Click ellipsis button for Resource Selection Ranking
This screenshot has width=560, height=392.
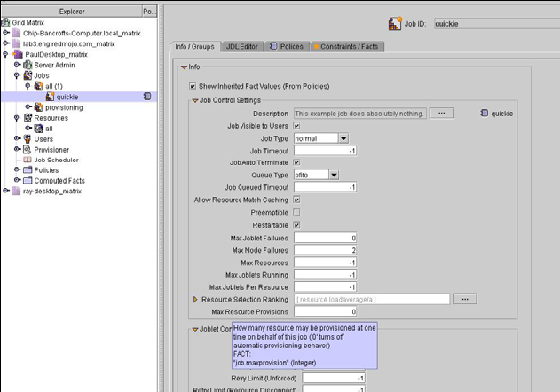click(x=465, y=299)
